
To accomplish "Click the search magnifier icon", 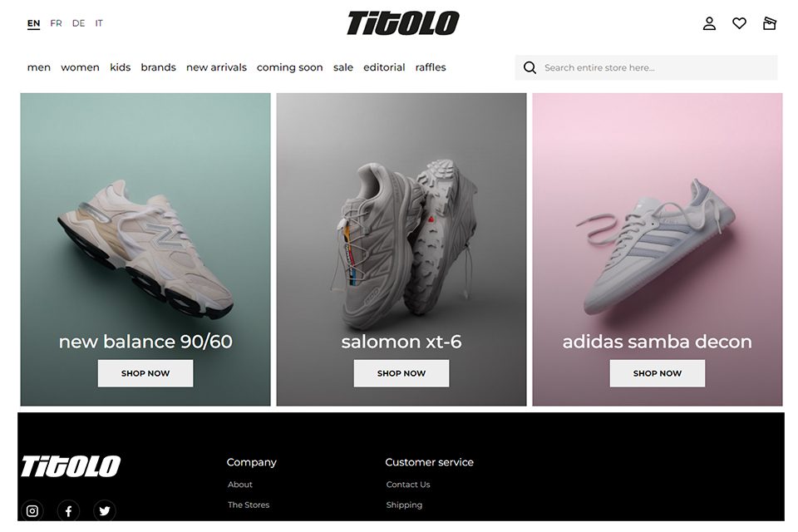I will point(530,67).
